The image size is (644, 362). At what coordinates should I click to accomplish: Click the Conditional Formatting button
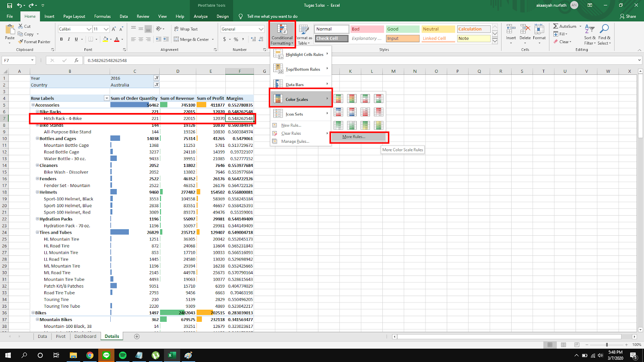[x=282, y=35]
